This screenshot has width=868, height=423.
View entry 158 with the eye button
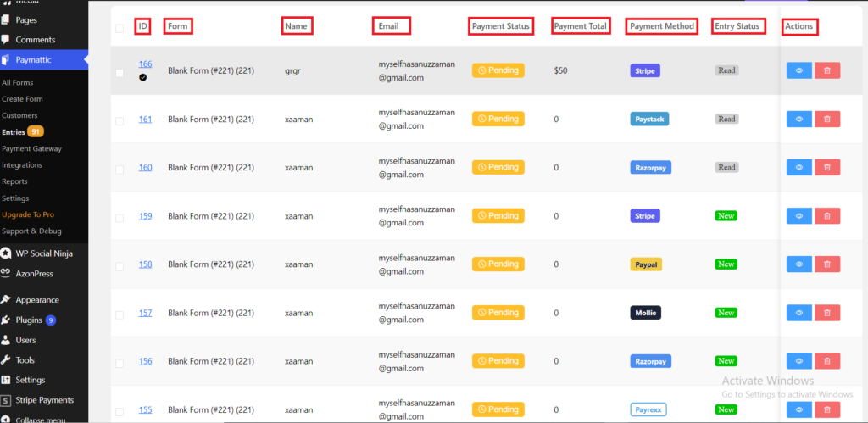point(798,264)
